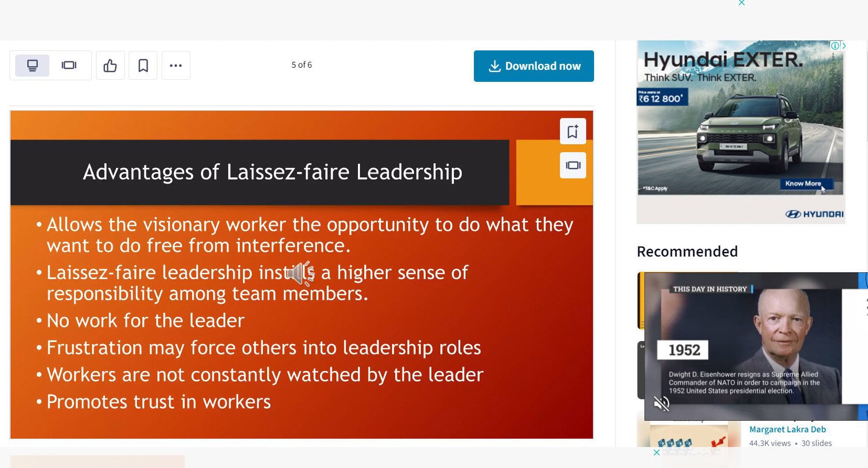868x468 pixels.
Task: Open the three-dot more options menu
Action: click(176, 66)
